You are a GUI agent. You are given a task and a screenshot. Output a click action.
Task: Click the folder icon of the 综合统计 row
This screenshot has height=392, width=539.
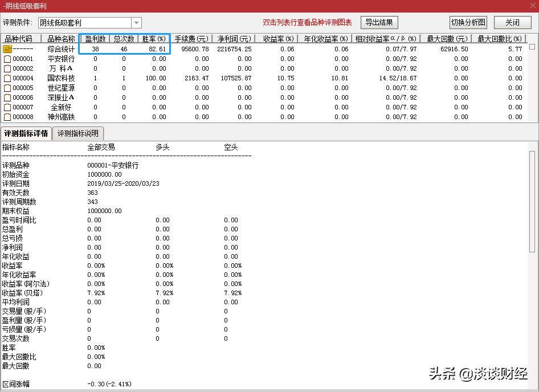pos(7,49)
